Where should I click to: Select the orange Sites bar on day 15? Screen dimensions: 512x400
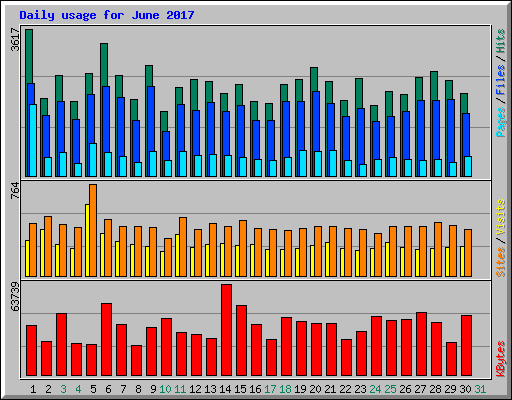pyautogui.click(x=243, y=248)
